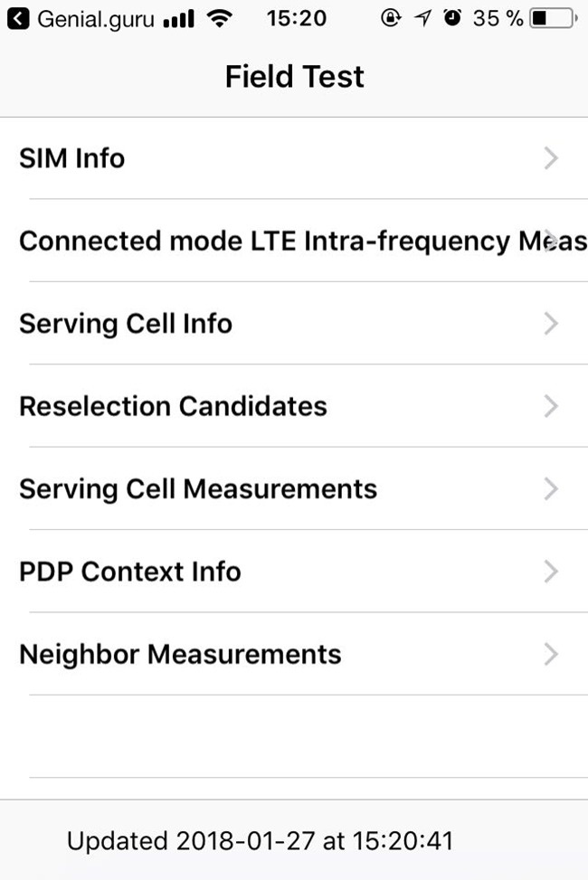Tap the location arrow icon
588x880 pixels.
(422, 18)
